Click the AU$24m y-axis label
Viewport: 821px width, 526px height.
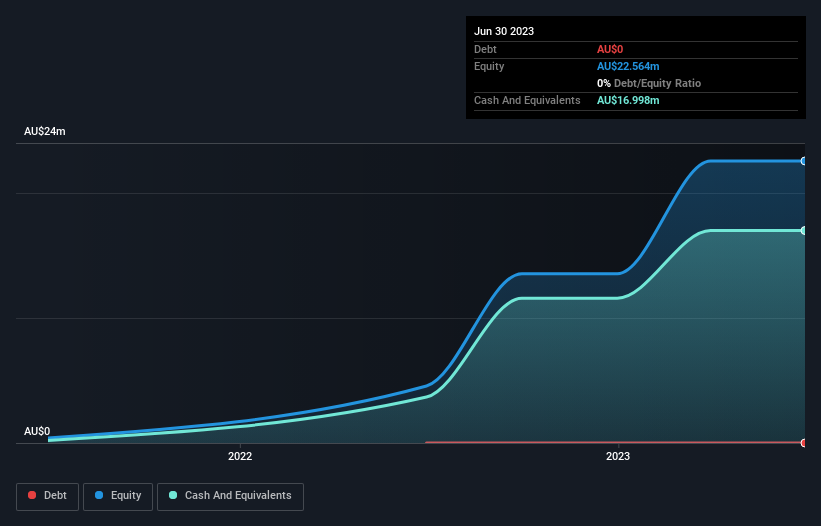pyautogui.click(x=45, y=131)
